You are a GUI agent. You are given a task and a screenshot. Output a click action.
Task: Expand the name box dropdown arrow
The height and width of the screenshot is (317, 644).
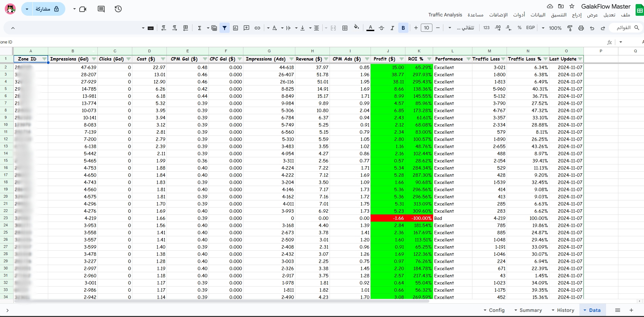point(621,42)
